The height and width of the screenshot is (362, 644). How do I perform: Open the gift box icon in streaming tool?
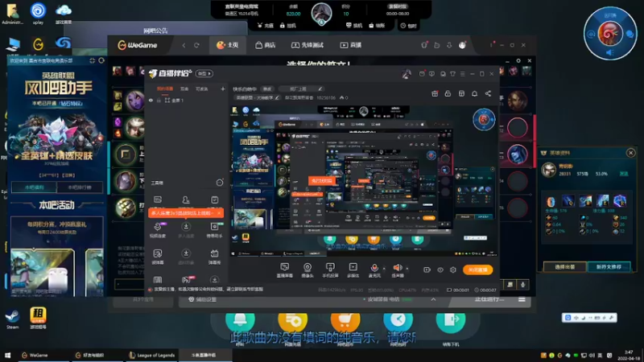(435, 93)
